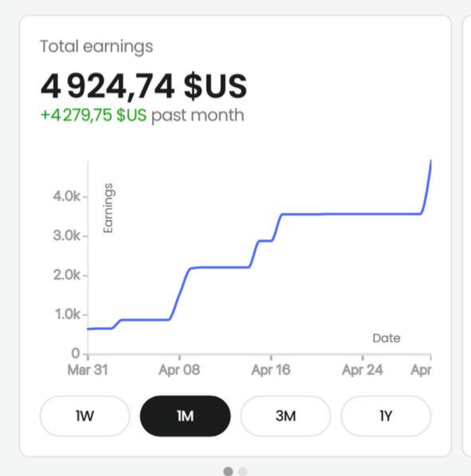Click the Mar 31 date label
The image size is (471, 476).
pos(87,370)
